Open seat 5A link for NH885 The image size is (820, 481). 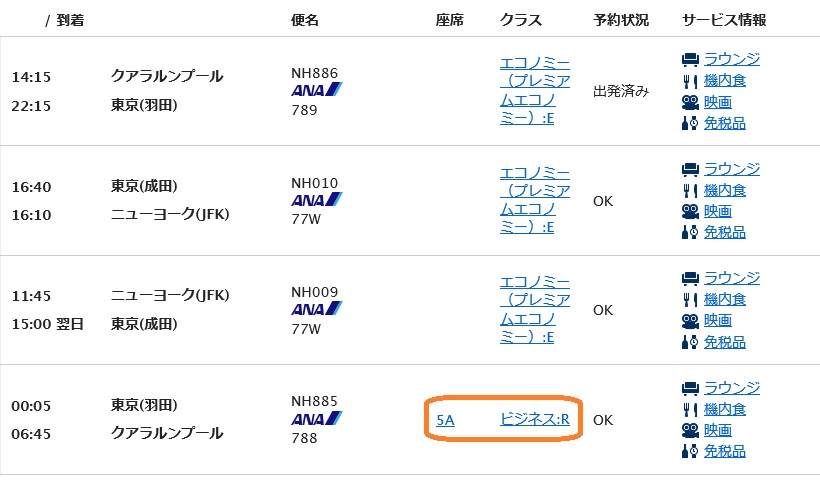pyautogui.click(x=446, y=420)
